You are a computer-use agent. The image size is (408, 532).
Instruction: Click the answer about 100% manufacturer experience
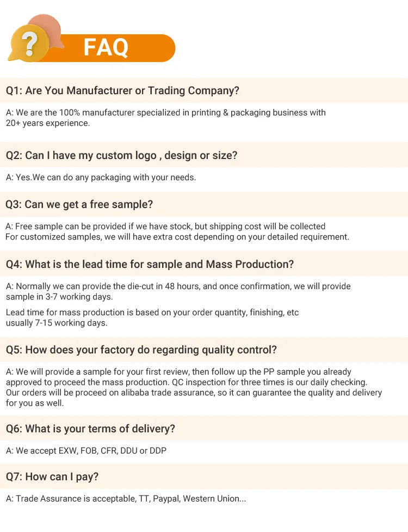click(165, 113)
